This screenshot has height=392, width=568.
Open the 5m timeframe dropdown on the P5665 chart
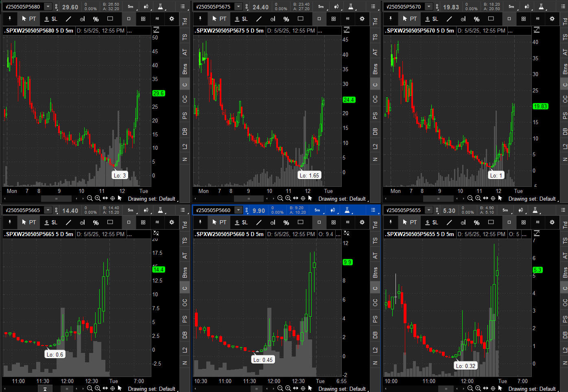click(131, 210)
